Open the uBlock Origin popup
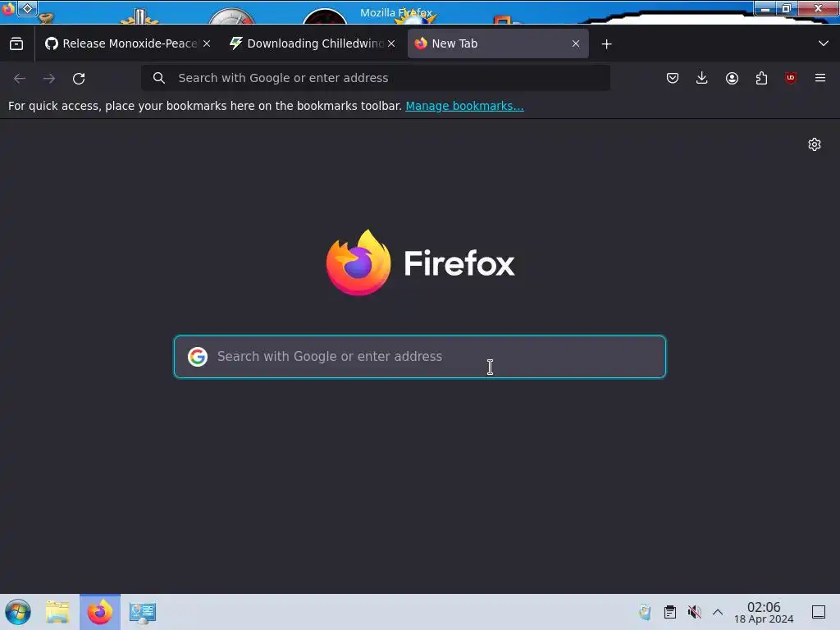 [791, 78]
